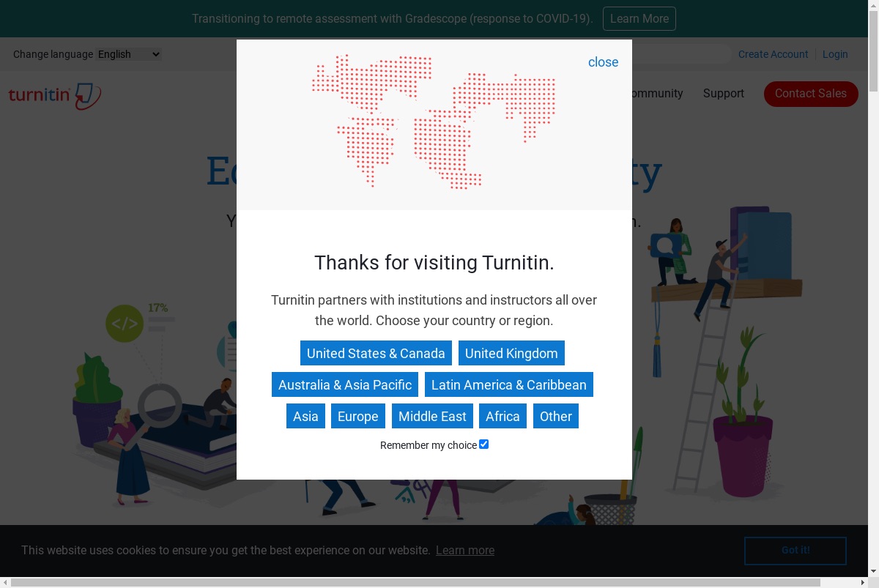
Task: Open the Support menu item
Action: click(724, 94)
